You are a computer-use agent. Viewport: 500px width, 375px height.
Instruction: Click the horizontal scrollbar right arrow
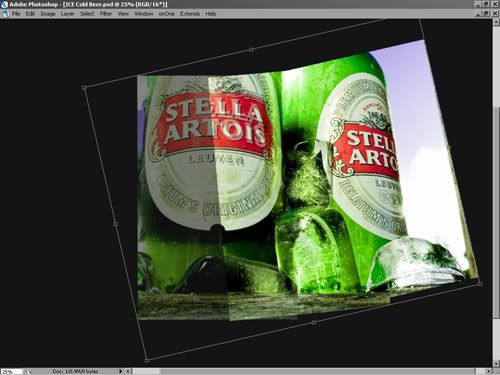488,371
